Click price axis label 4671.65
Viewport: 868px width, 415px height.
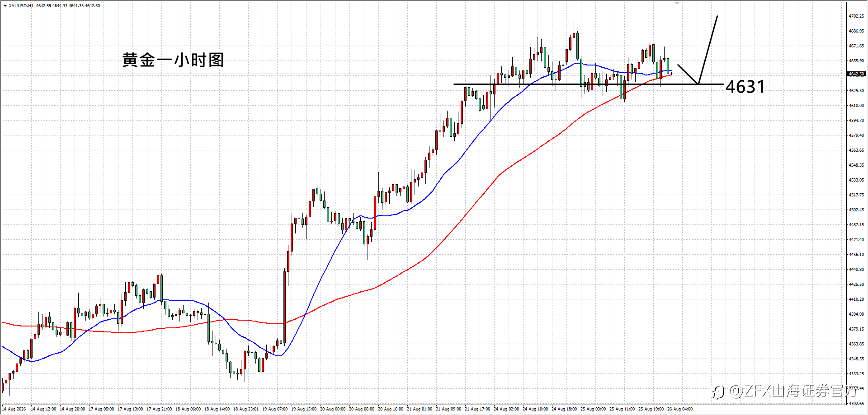pyautogui.click(x=856, y=46)
